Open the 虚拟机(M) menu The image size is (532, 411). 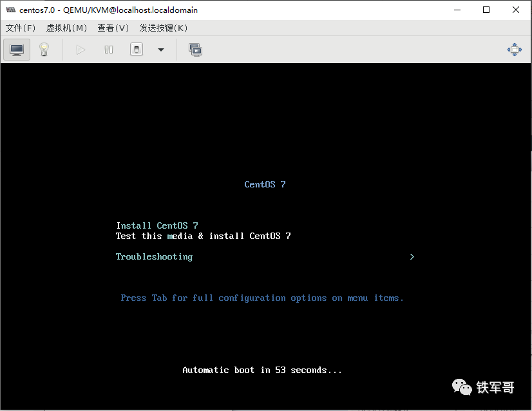click(66, 28)
